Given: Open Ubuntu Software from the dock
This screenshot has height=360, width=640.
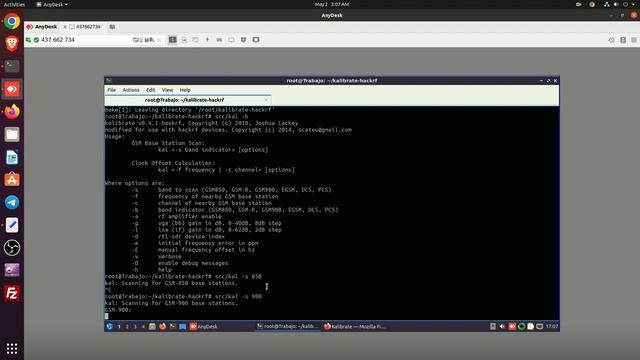Looking at the screenshot, I should (x=12, y=180).
